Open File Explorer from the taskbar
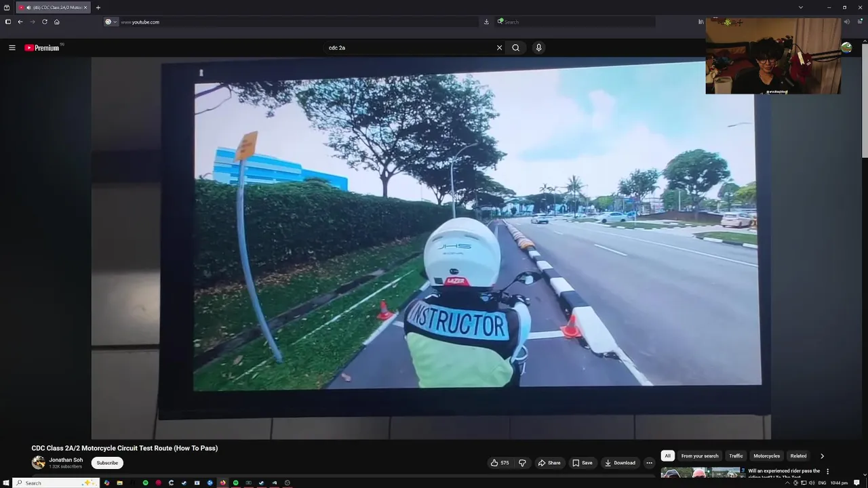This screenshot has width=868, height=488. tap(119, 483)
